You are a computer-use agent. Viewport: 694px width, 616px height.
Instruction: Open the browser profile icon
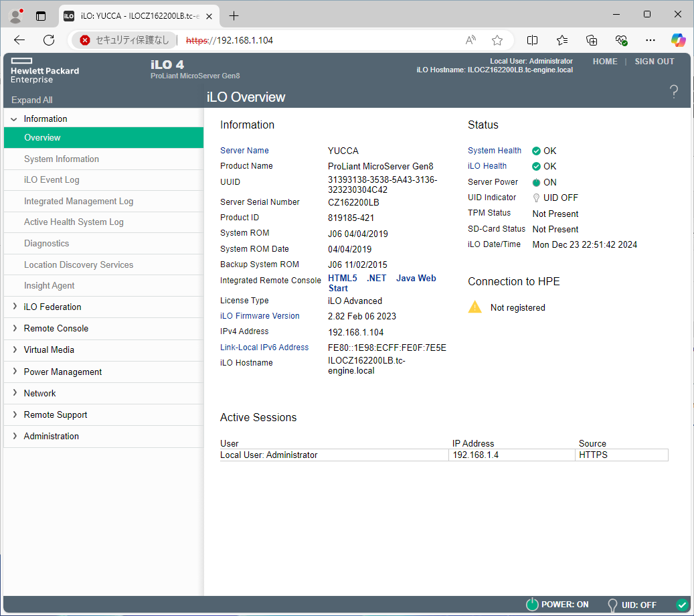(x=16, y=16)
